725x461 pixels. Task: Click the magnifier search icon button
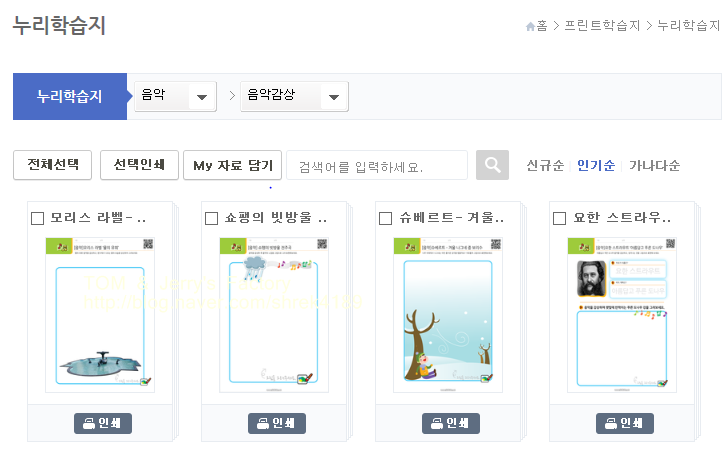point(492,165)
